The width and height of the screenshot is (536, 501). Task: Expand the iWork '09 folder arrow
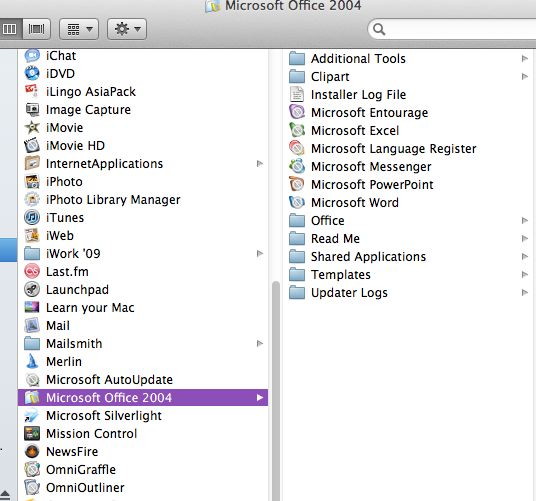[x=260, y=253]
